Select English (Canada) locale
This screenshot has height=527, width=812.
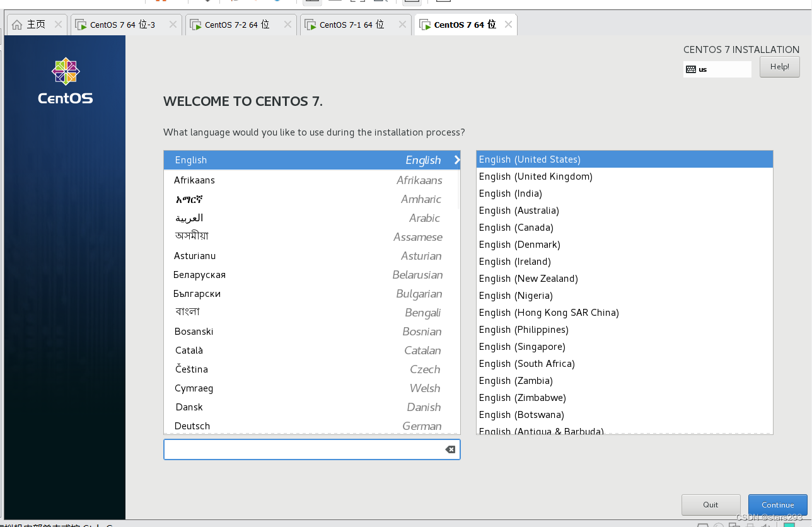[x=624, y=228]
